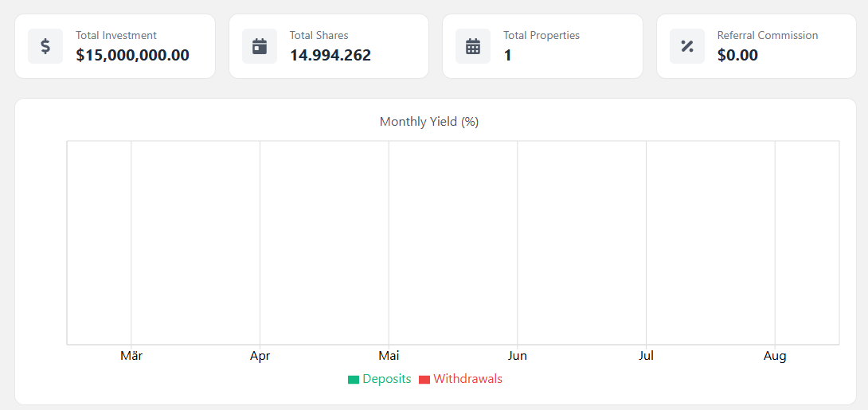Click the green Deposits color swatch
This screenshot has height=410, width=868.
354,380
